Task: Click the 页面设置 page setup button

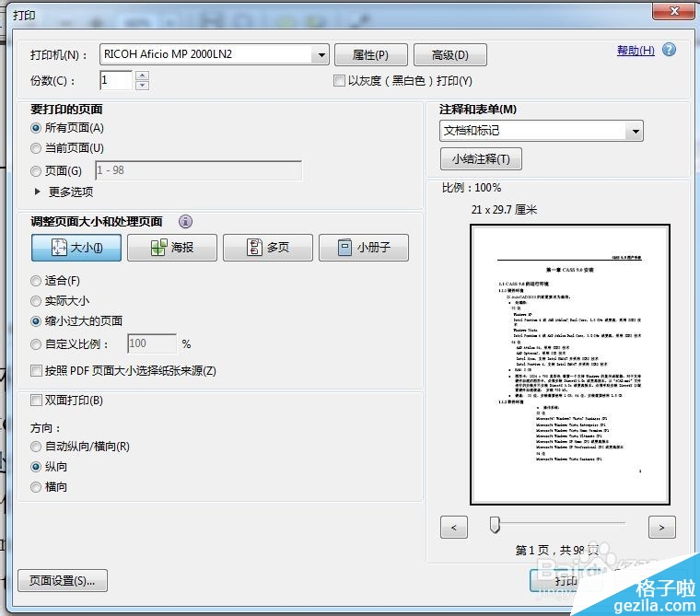Action: [63, 581]
